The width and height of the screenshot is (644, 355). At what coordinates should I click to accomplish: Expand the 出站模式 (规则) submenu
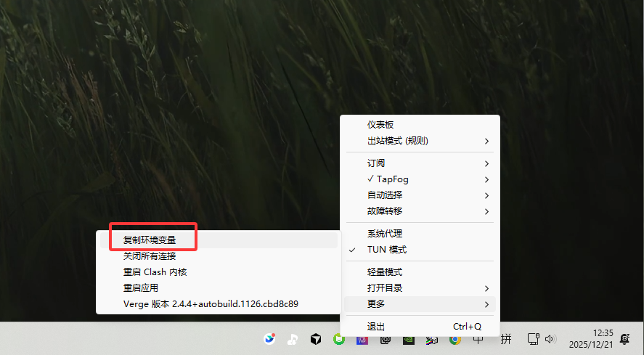point(420,141)
